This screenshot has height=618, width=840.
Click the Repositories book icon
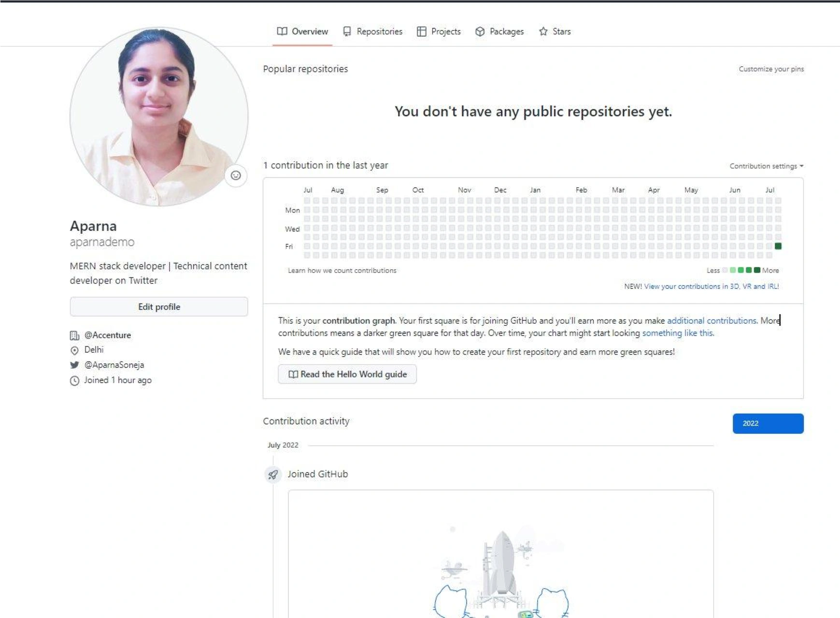click(347, 31)
